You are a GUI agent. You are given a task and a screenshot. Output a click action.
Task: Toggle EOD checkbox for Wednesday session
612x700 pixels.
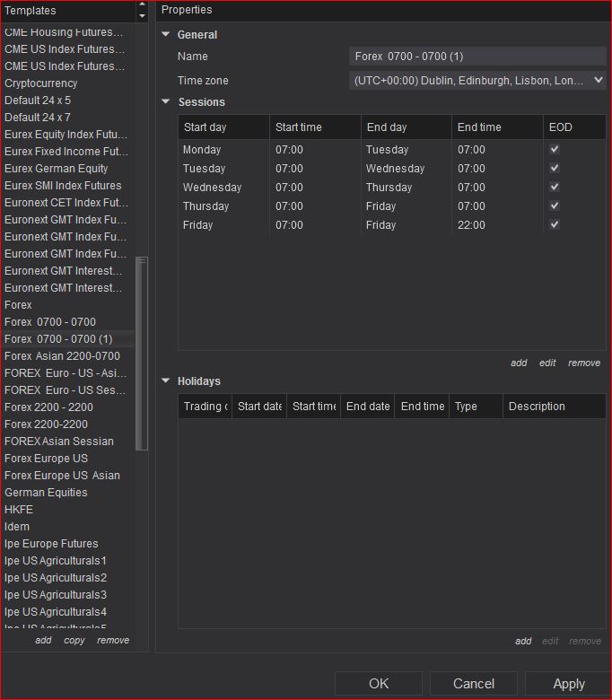point(555,187)
